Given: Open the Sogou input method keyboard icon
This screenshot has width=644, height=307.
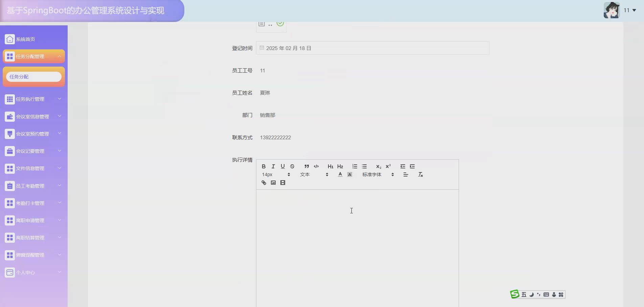Looking at the screenshot, I should click(x=546, y=294).
